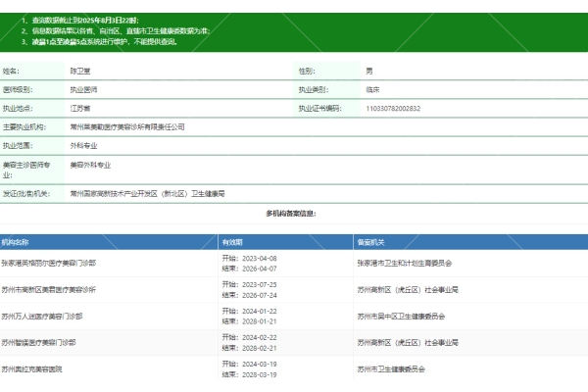The height and width of the screenshot is (392, 588).
Task: Click the 执业类别 field label
Action: point(314,89)
